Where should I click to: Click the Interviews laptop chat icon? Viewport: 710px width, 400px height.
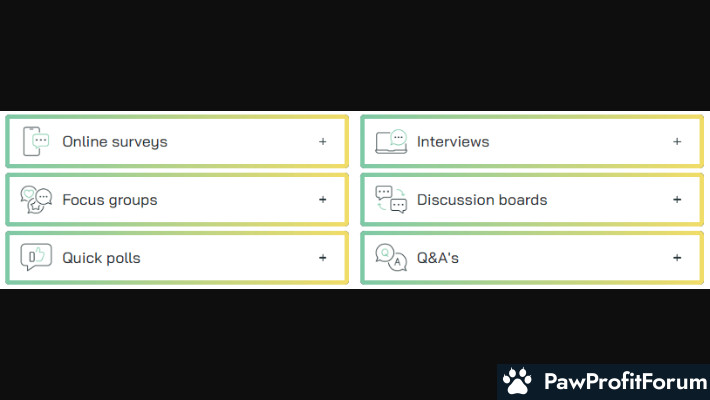click(x=391, y=141)
